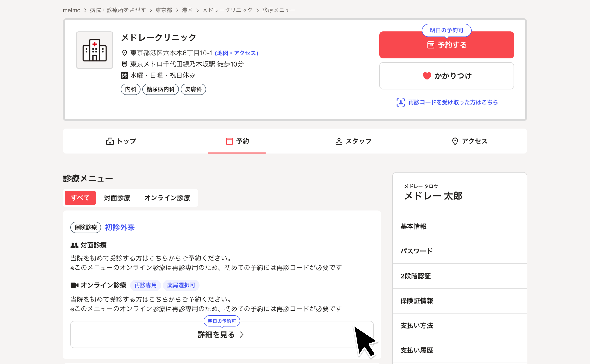Expand details via 詳細を見る chevron
This screenshot has height=364, width=590.
[x=242, y=335]
